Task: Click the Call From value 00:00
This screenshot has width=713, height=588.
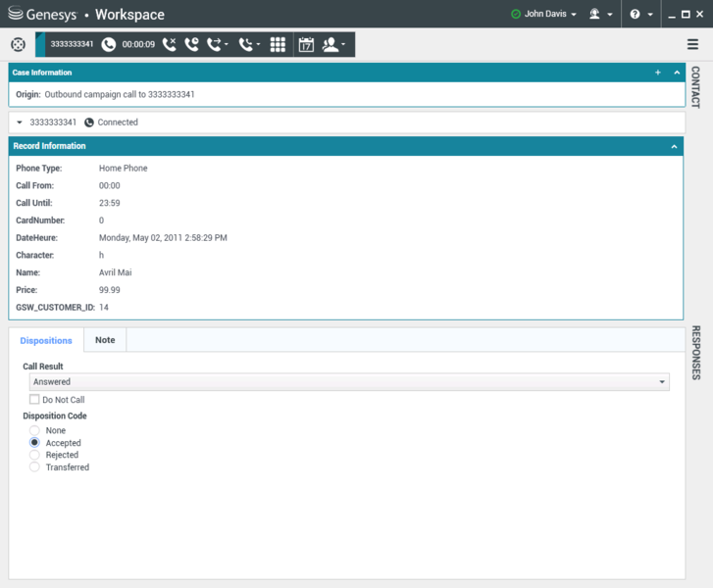Action: [110, 185]
